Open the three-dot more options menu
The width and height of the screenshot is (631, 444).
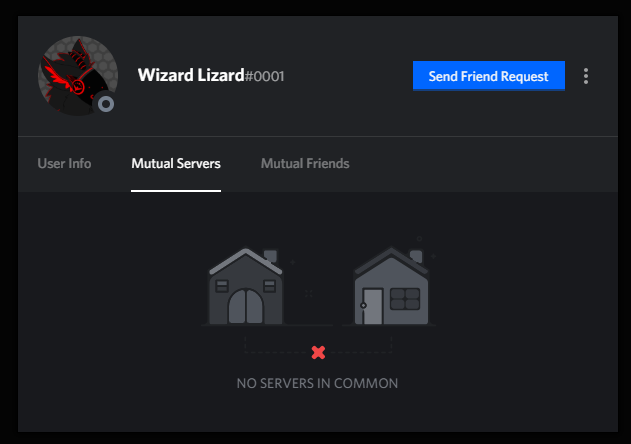tap(586, 76)
